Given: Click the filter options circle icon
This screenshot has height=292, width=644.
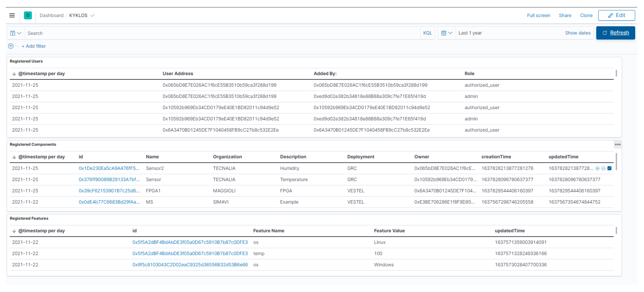Looking at the screenshot, I should [x=11, y=46].
